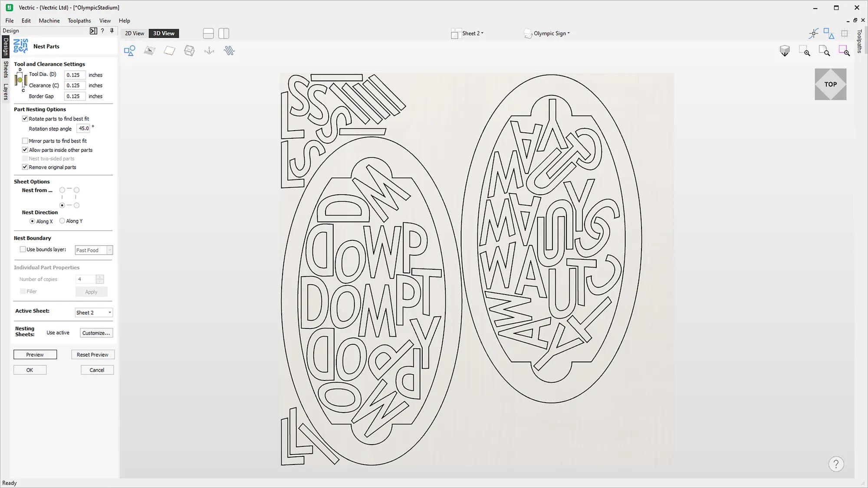Toggle the snapping options icon

pyautogui.click(x=813, y=33)
